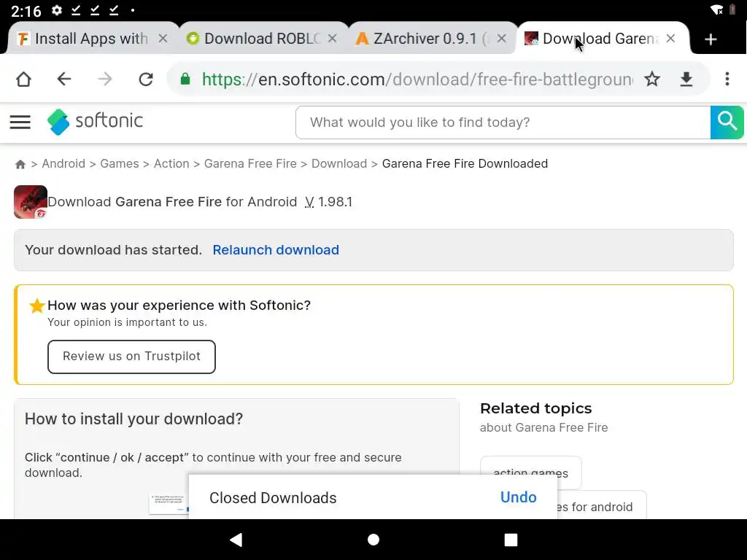
Task: Click the breadcrumb home icon
Action: [x=20, y=164]
